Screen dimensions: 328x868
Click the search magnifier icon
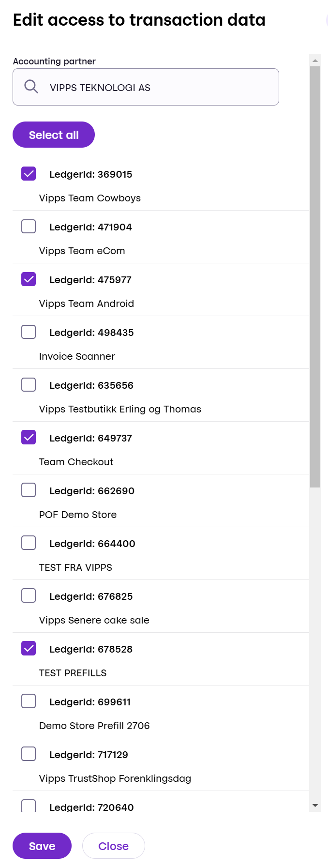click(x=31, y=87)
